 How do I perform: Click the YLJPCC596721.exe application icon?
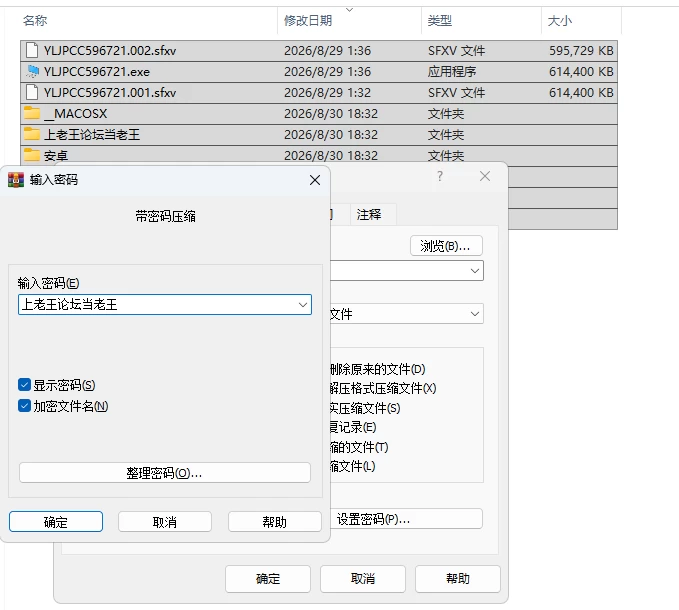(32, 71)
